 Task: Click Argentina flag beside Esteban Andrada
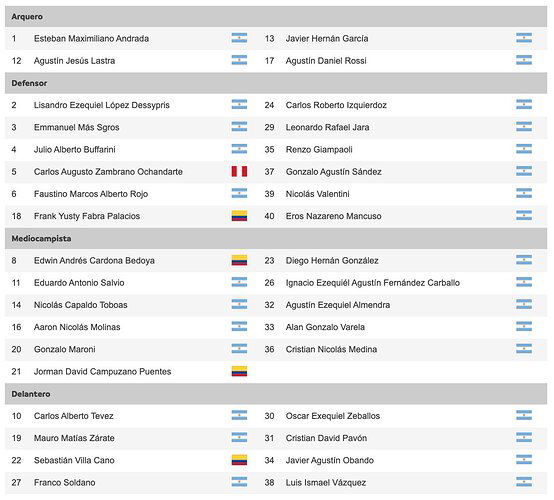pos(239,38)
